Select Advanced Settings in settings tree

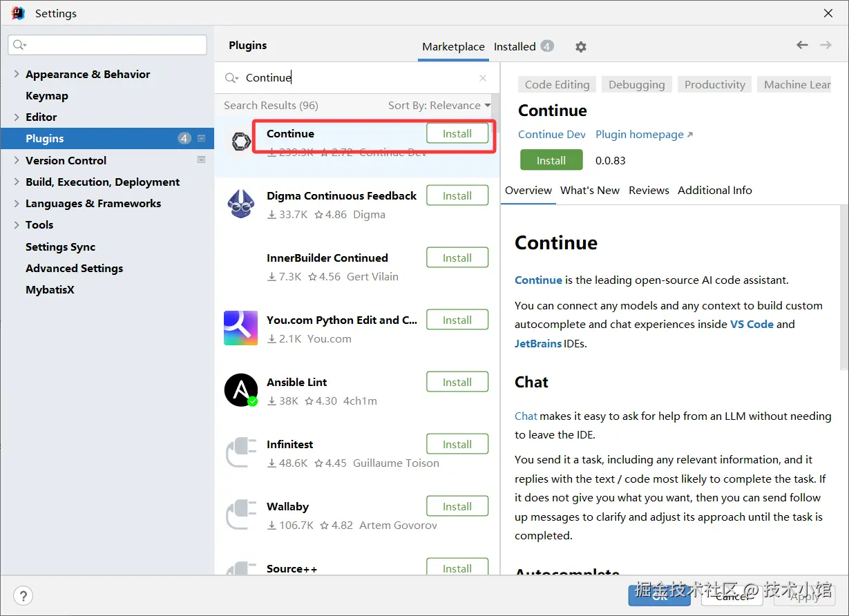coord(75,268)
